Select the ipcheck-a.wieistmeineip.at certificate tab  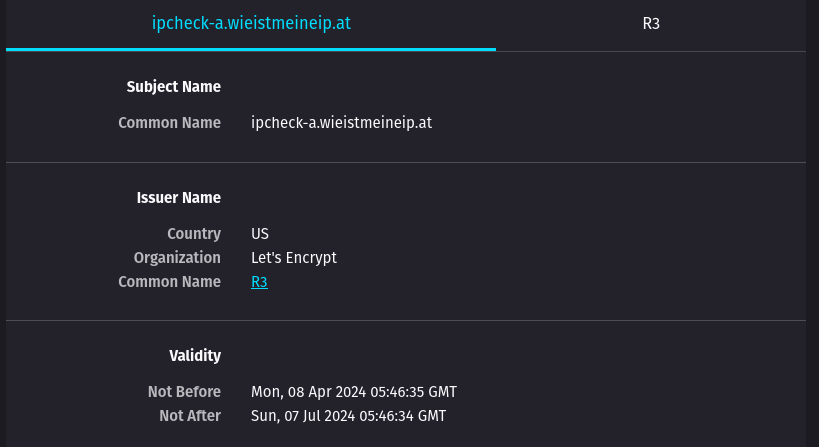[251, 24]
